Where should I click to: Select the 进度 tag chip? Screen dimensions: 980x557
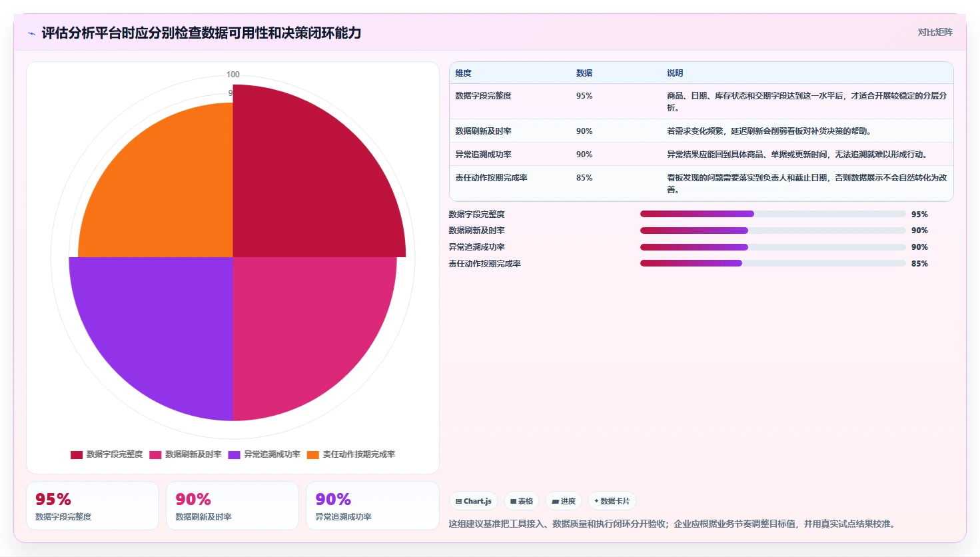[564, 501]
